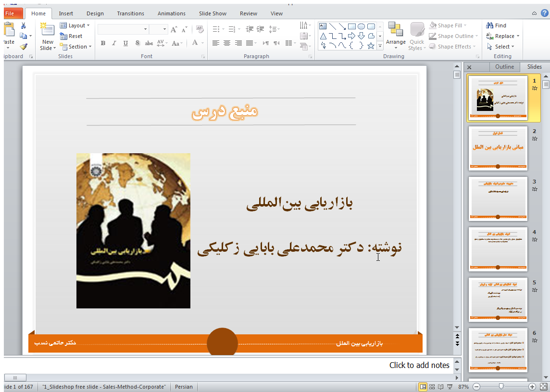Open the font size dropdown arrow
The width and height of the screenshot is (550, 392).
164,29
